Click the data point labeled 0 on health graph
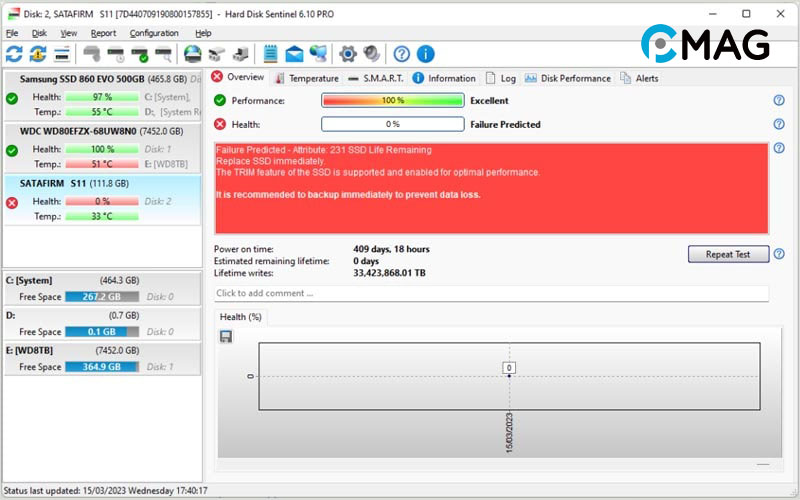 tap(509, 376)
